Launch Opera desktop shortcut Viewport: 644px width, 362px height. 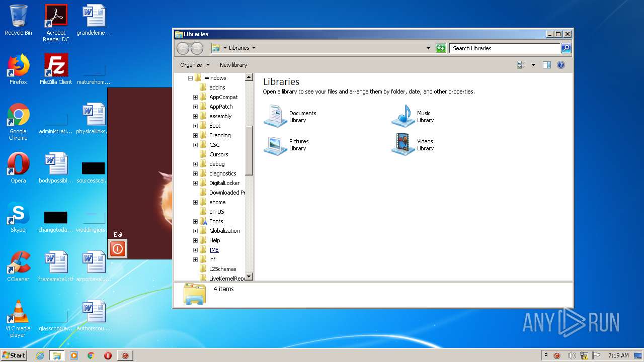pyautogui.click(x=18, y=168)
